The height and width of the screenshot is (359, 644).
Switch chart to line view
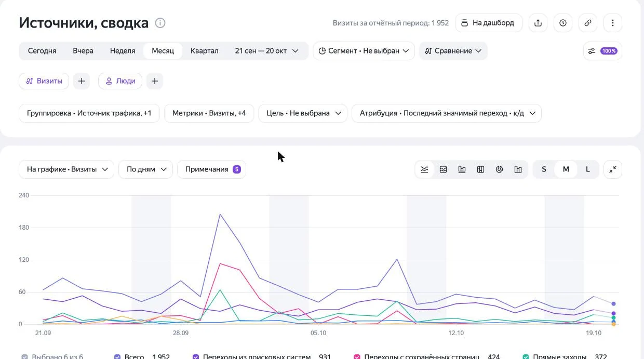coord(424,169)
